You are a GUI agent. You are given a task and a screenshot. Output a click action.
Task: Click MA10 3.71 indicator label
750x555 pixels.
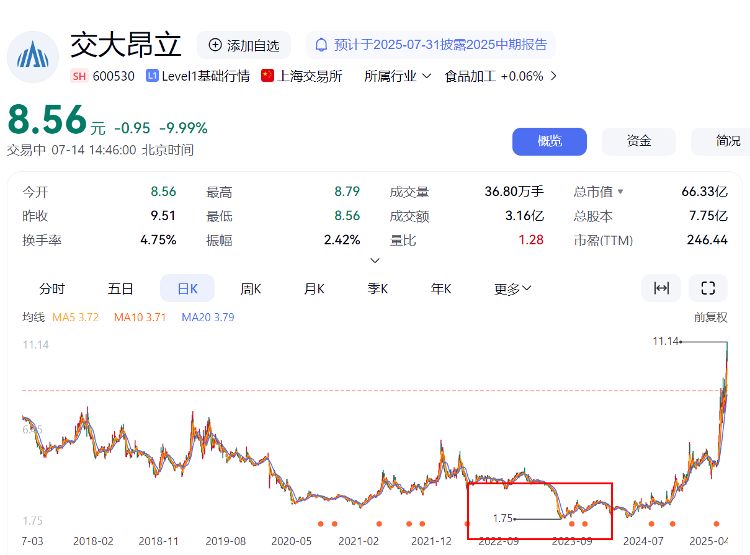[140, 317]
